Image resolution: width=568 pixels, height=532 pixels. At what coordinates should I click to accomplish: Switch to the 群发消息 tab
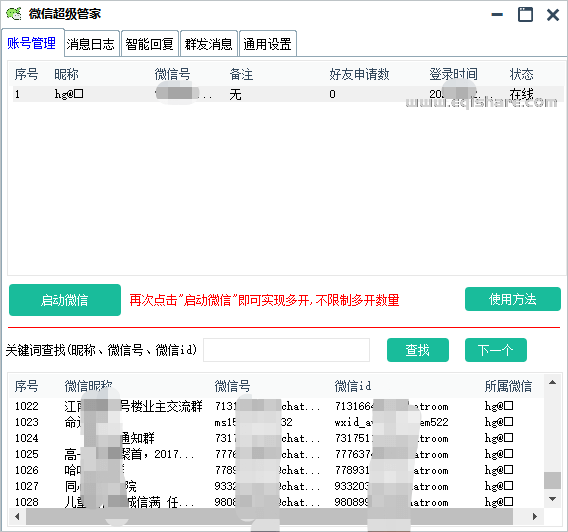tap(208, 44)
